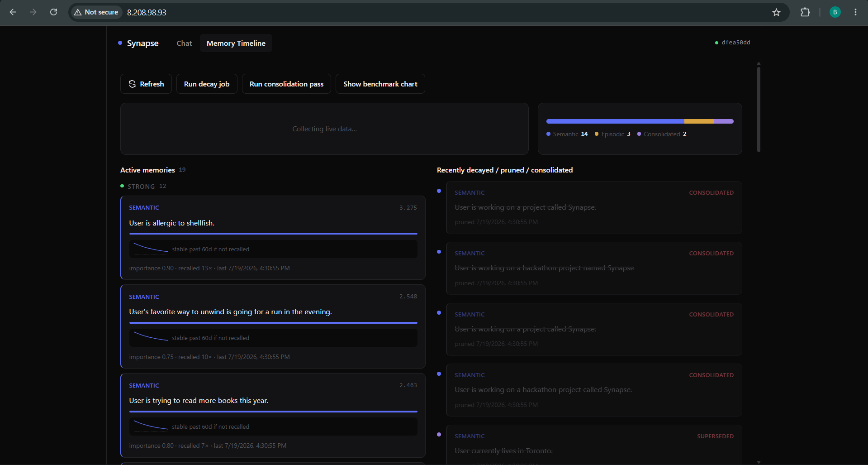Click 'importance 0.90 · recalled 13×' line

[x=209, y=268]
